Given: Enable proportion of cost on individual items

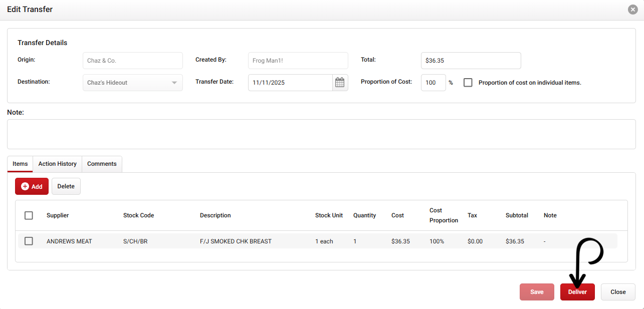Looking at the screenshot, I should pyautogui.click(x=468, y=83).
